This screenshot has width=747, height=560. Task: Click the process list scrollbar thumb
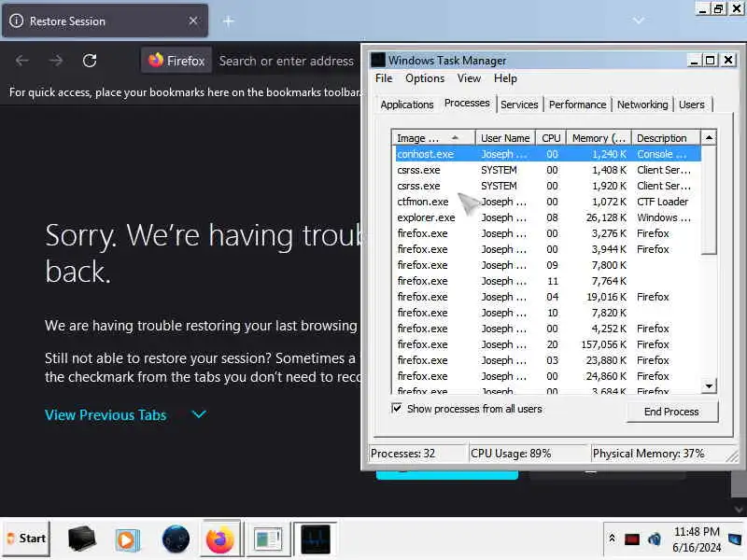click(x=709, y=200)
